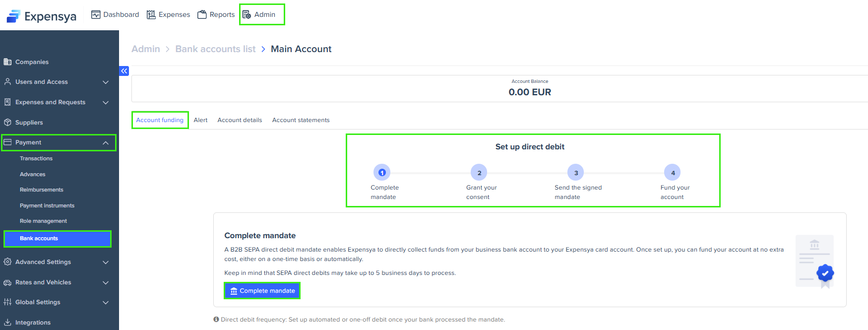This screenshot has width=868, height=330.
Task: Click the Admin icon in top navigation
Action: click(247, 14)
